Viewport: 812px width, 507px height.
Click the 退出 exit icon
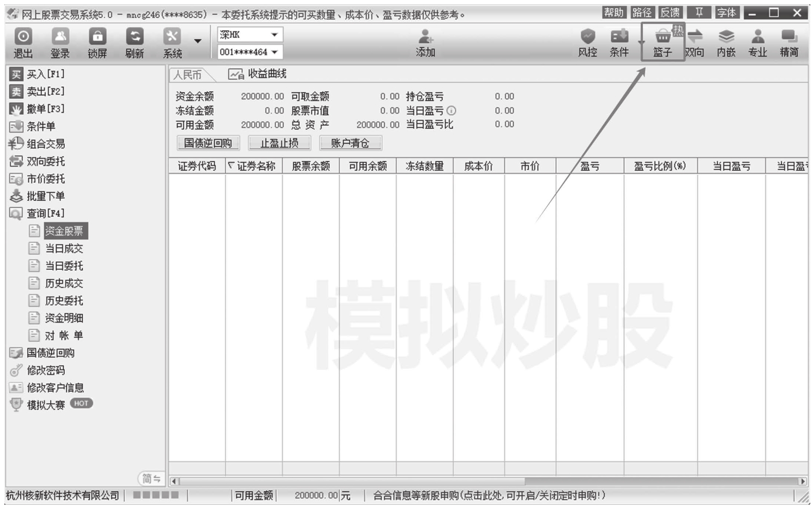tap(23, 43)
